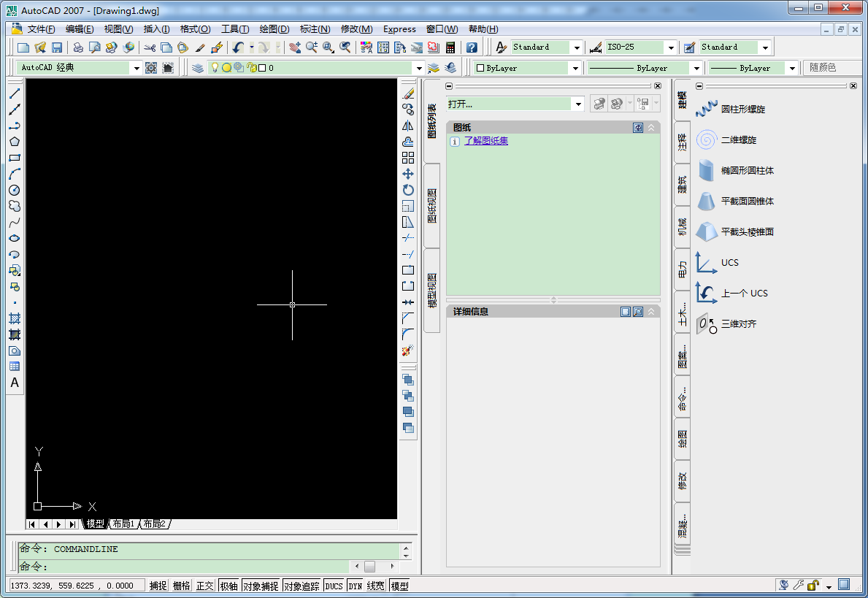The image size is (868, 598).
Task: Select the Table tool
Action: [15, 367]
